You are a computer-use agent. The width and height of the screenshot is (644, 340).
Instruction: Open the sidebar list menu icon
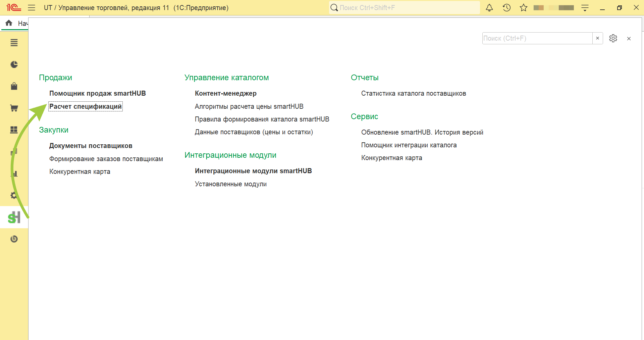[x=14, y=43]
